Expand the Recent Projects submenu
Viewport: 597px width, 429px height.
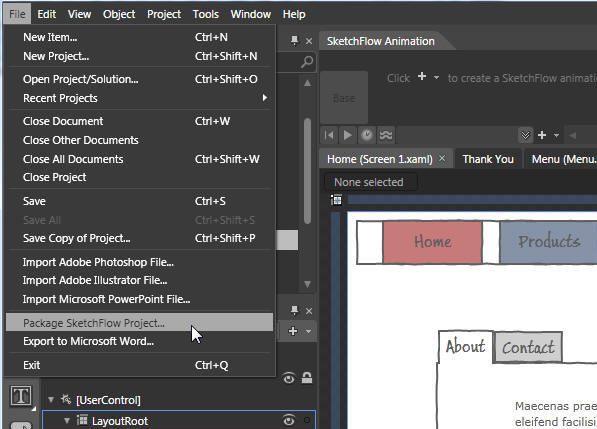point(139,98)
